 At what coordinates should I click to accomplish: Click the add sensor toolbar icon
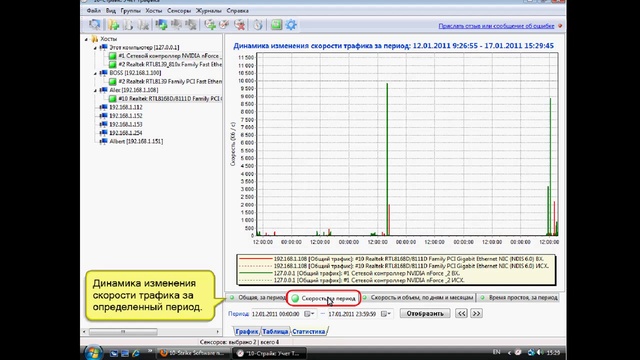[210, 25]
